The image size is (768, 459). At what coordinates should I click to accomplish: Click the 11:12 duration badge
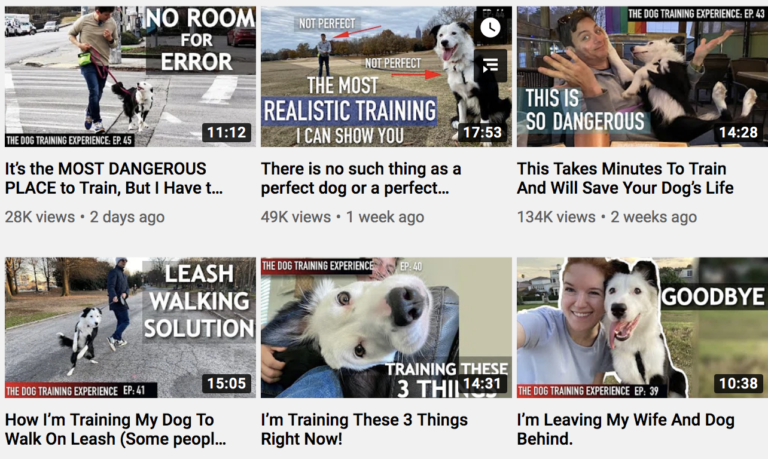pos(226,132)
